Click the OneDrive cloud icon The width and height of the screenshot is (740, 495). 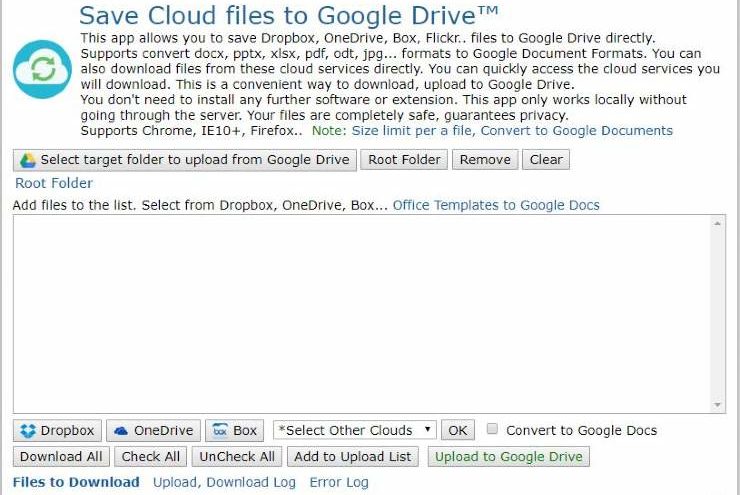[x=121, y=431]
